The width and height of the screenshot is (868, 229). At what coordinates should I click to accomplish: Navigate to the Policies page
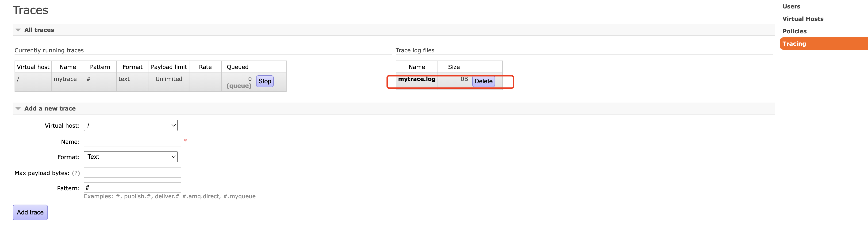tap(794, 31)
